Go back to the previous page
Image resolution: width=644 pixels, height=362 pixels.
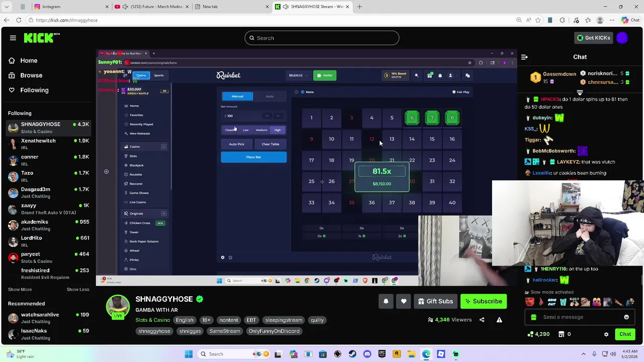(x=6, y=20)
